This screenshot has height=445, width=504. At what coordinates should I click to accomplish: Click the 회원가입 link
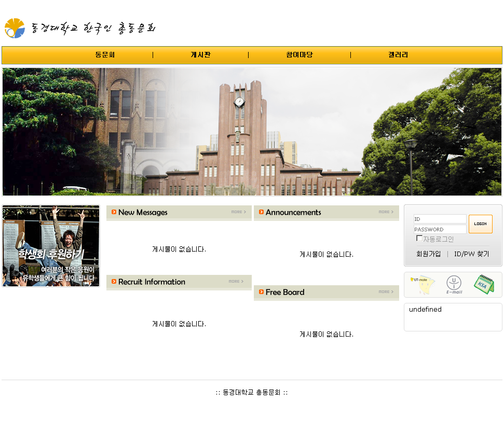tap(428, 254)
